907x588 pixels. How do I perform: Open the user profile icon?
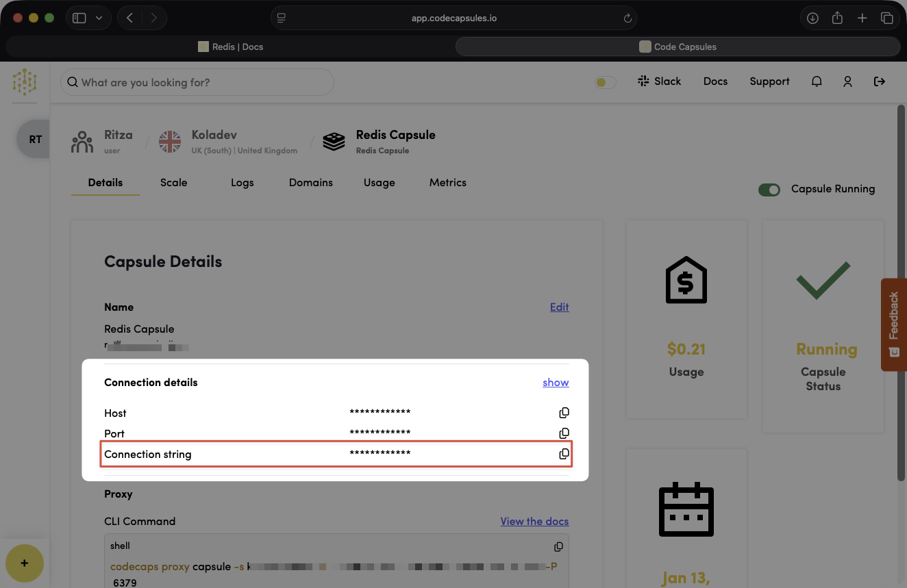click(x=847, y=81)
